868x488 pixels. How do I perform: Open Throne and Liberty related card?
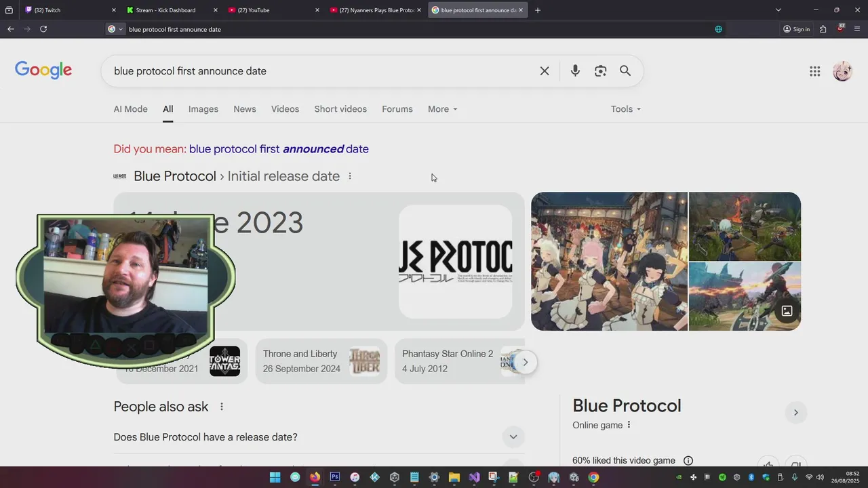tap(321, 361)
